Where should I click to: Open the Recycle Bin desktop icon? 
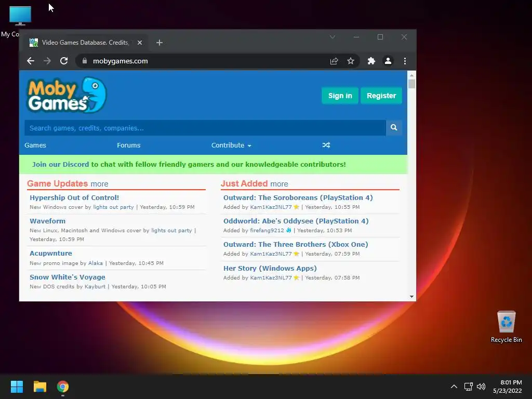coord(506,327)
